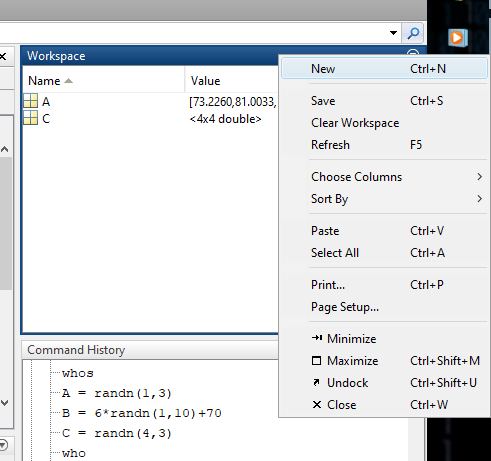The width and height of the screenshot is (491, 461).
Task: Click the Maximize square icon entry
Action: [384, 361]
